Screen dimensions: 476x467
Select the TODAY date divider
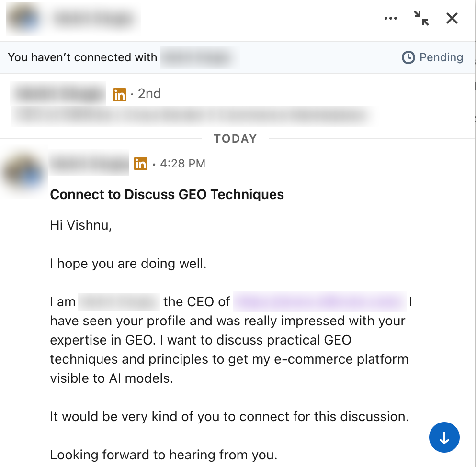click(x=235, y=138)
